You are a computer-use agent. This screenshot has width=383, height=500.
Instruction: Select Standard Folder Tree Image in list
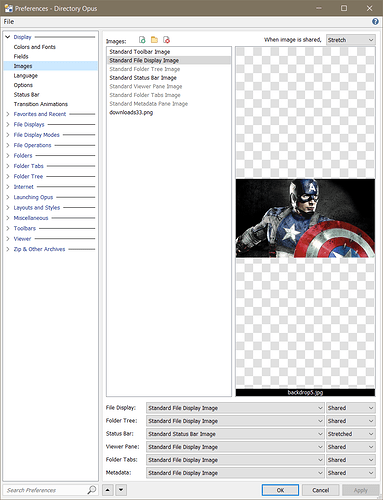point(169,69)
